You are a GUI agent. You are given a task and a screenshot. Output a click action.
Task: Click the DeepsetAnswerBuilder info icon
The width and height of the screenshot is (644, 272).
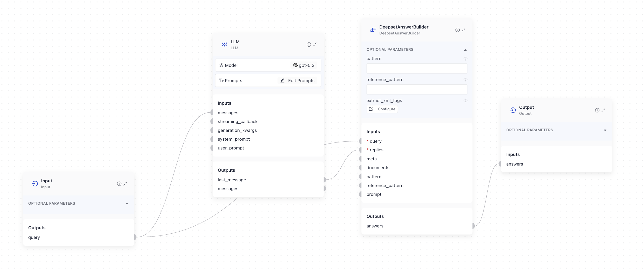(x=457, y=30)
